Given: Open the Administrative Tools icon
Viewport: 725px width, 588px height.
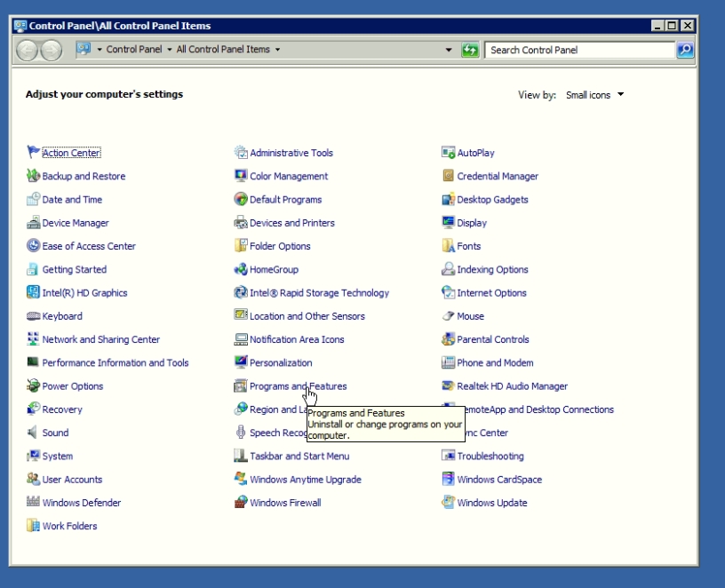Looking at the screenshot, I should point(241,152).
